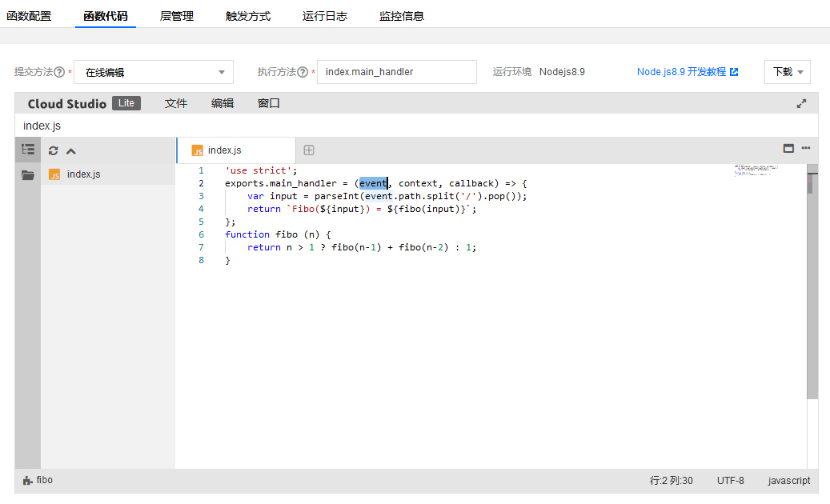The height and width of the screenshot is (504, 830).
Task: Toggle the editor panel layout icon
Action: tap(788, 148)
